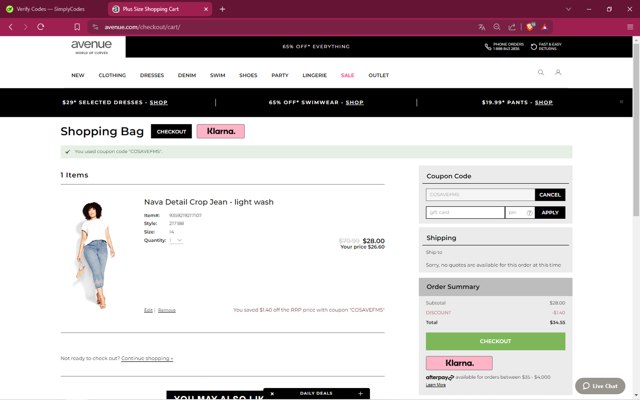Open the DENIM menu

[x=187, y=75]
